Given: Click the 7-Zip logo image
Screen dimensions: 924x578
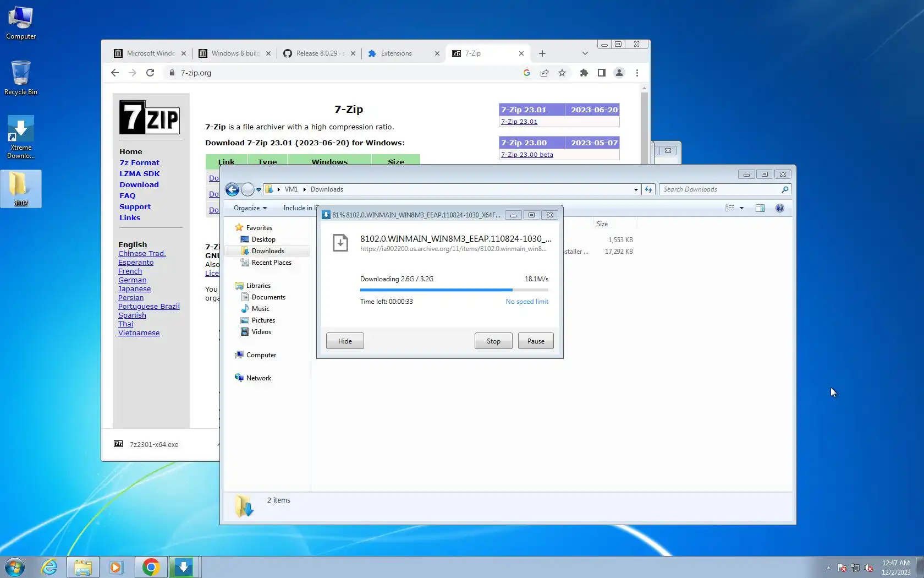Looking at the screenshot, I should [x=150, y=117].
